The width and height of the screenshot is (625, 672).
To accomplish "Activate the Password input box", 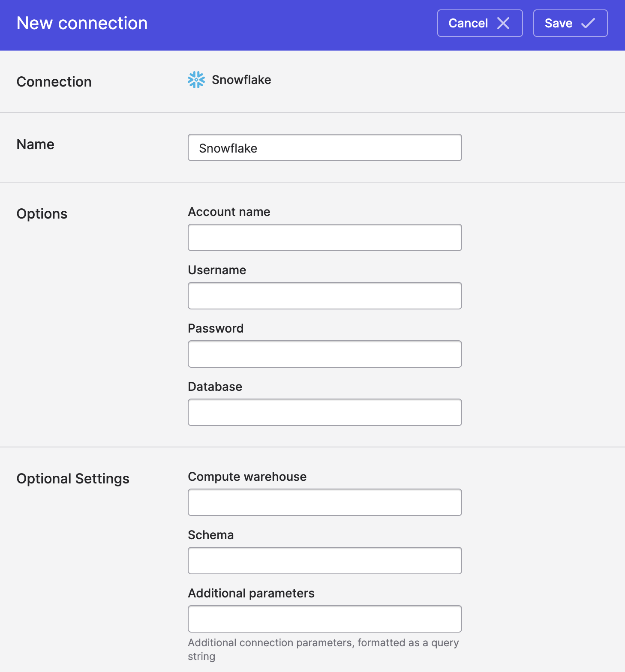I will pos(325,354).
